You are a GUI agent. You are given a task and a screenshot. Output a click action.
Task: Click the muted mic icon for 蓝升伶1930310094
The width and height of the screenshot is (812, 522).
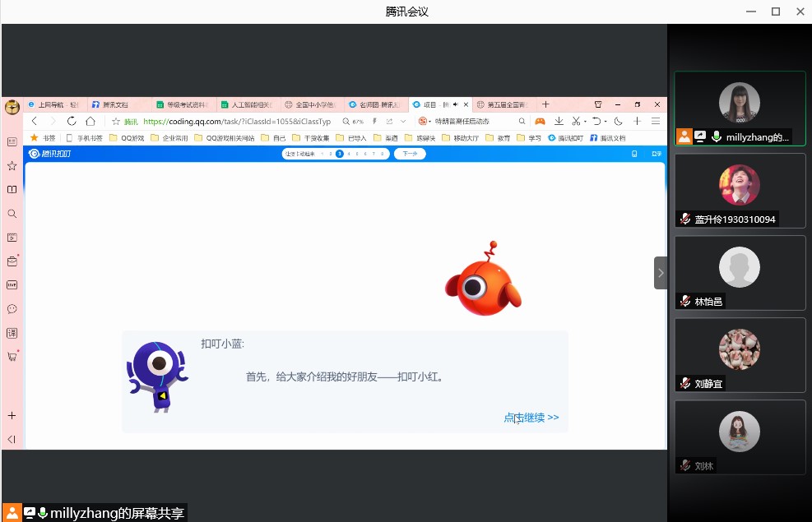coord(685,219)
